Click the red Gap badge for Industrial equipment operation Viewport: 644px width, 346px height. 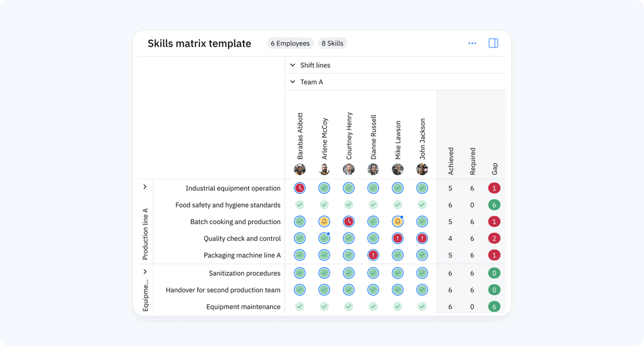(x=494, y=188)
